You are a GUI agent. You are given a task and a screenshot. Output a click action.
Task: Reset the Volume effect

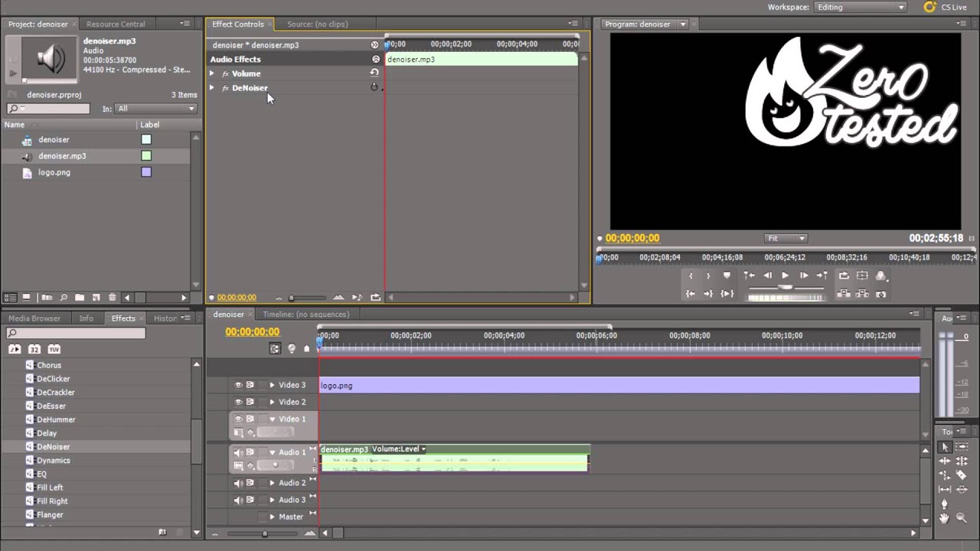[x=374, y=73]
